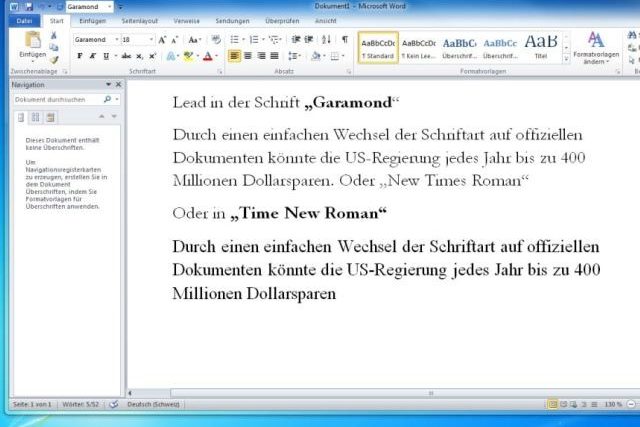
Task: Toggle underline formatting
Action: coord(106,56)
